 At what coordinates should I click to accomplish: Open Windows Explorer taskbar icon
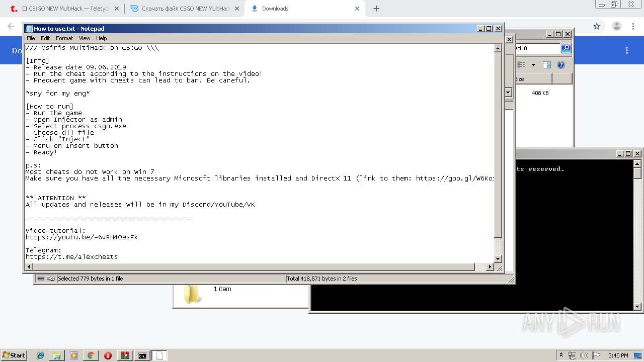57,355
